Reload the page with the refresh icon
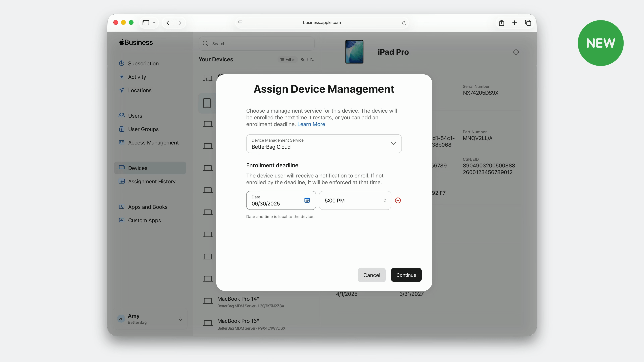The width and height of the screenshot is (644, 362). click(404, 23)
